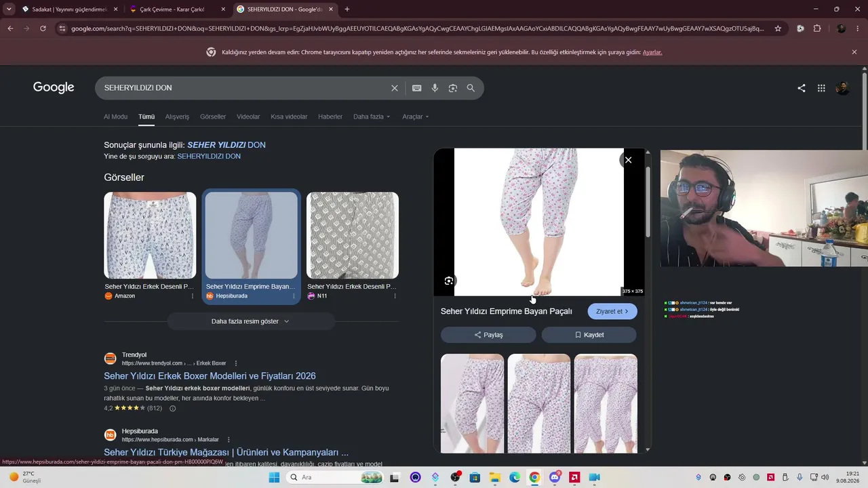This screenshot has height=488, width=868.
Task: Go back to the previous page
Action: click(10, 28)
